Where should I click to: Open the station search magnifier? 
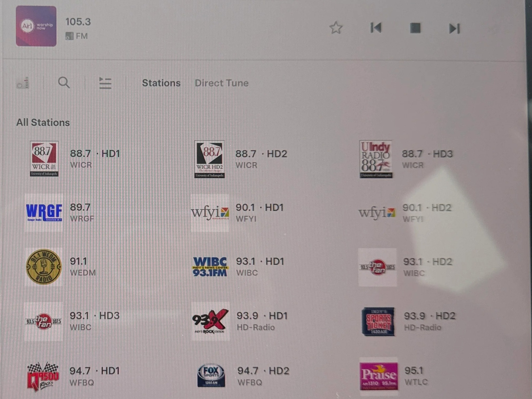click(x=64, y=82)
